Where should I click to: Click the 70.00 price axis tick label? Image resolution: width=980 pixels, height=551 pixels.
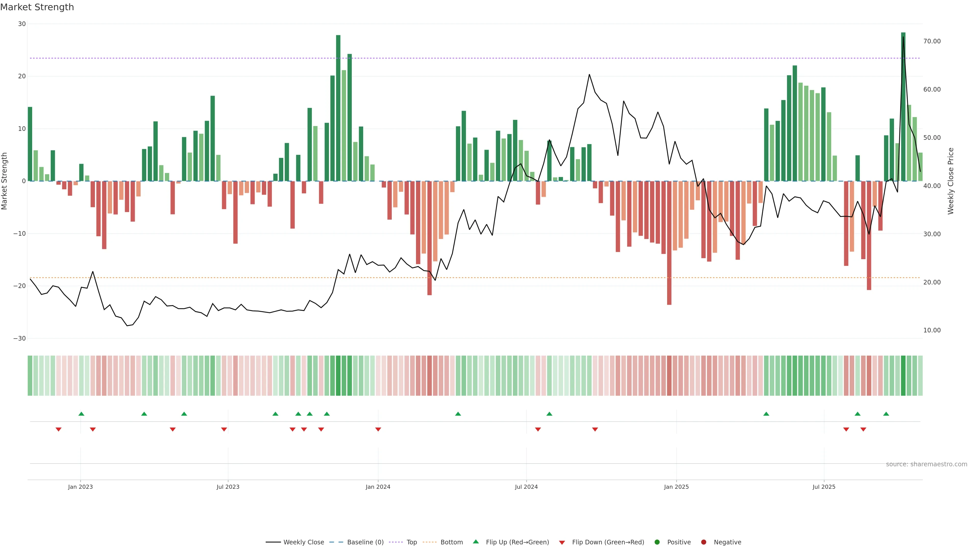pos(932,41)
